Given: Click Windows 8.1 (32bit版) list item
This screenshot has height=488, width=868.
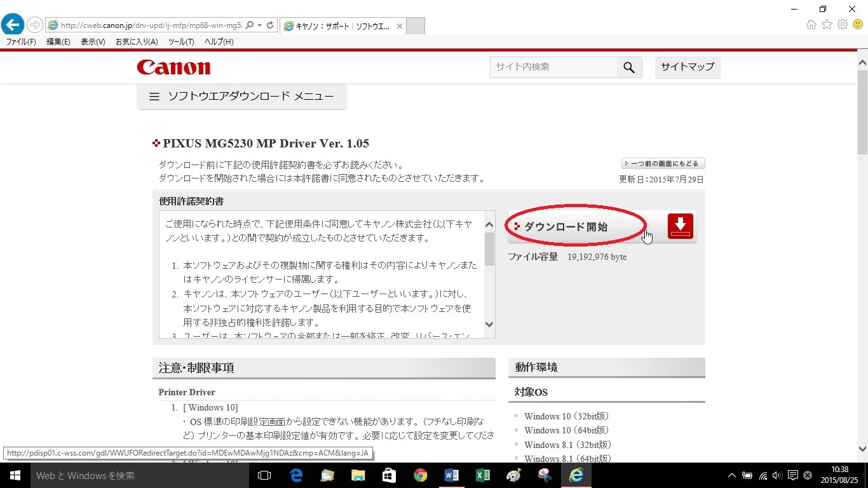Looking at the screenshot, I should coord(568,445).
